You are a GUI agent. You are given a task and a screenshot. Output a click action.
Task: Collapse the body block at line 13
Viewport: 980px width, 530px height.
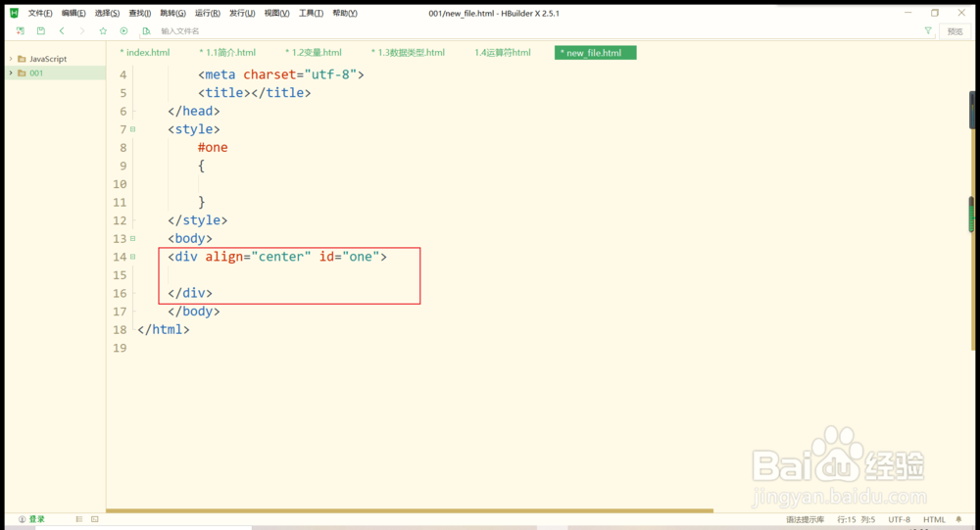click(x=132, y=239)
